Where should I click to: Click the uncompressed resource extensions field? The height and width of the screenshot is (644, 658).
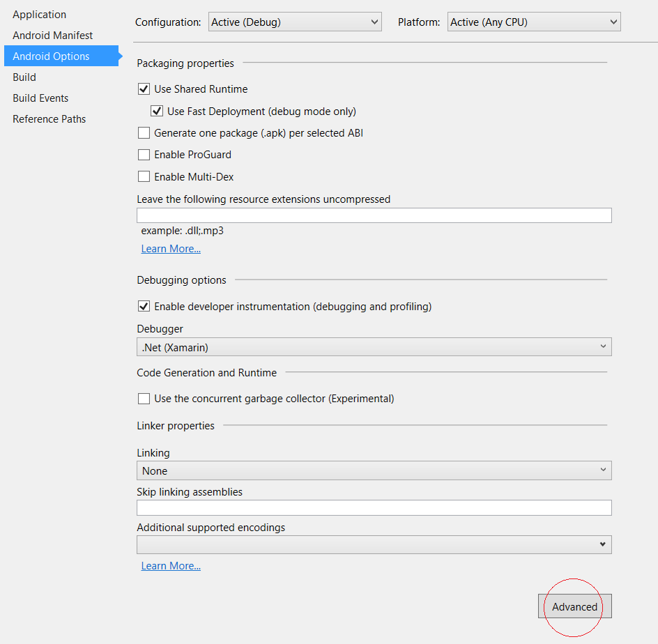click(x=374, y=215)
